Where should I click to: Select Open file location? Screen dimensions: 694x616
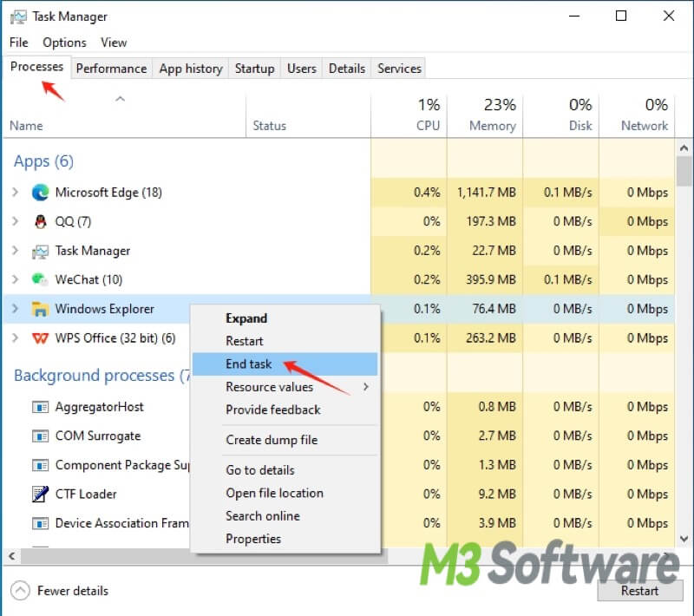tap(285, 493)
